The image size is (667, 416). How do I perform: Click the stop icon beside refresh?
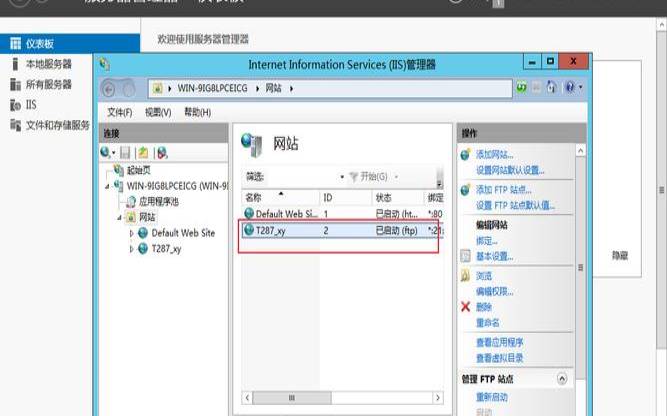[536, 88]
